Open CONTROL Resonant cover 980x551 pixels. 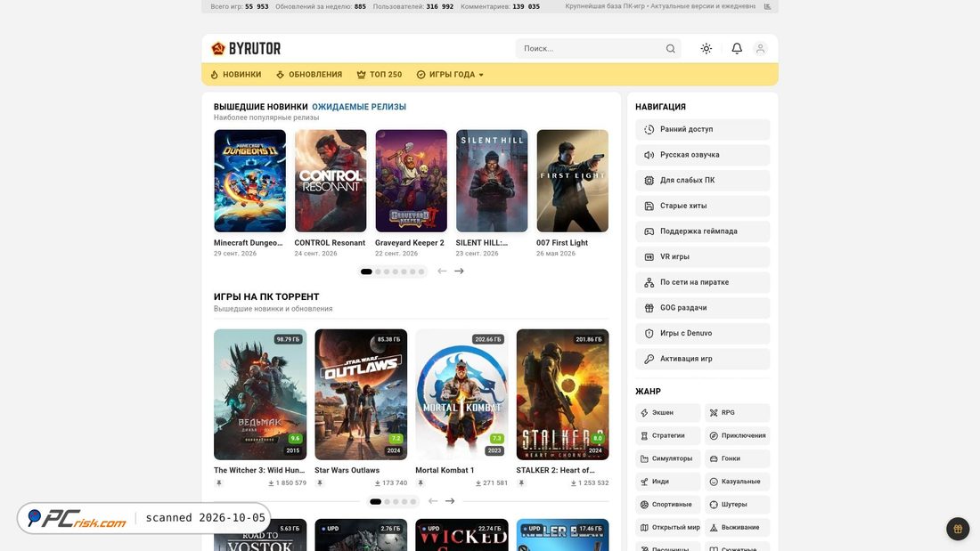point(331,181)
